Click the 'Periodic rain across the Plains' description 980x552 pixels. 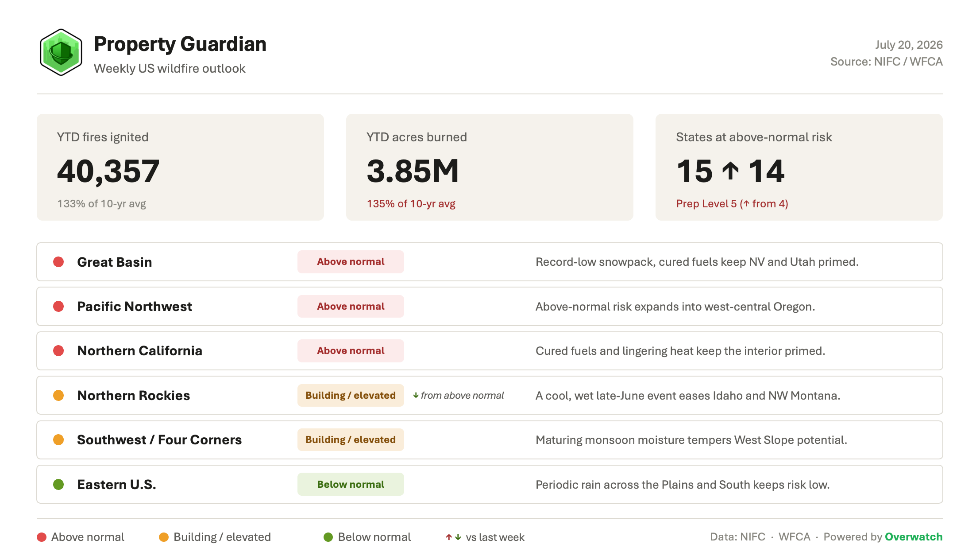click(x=683, y=485)
